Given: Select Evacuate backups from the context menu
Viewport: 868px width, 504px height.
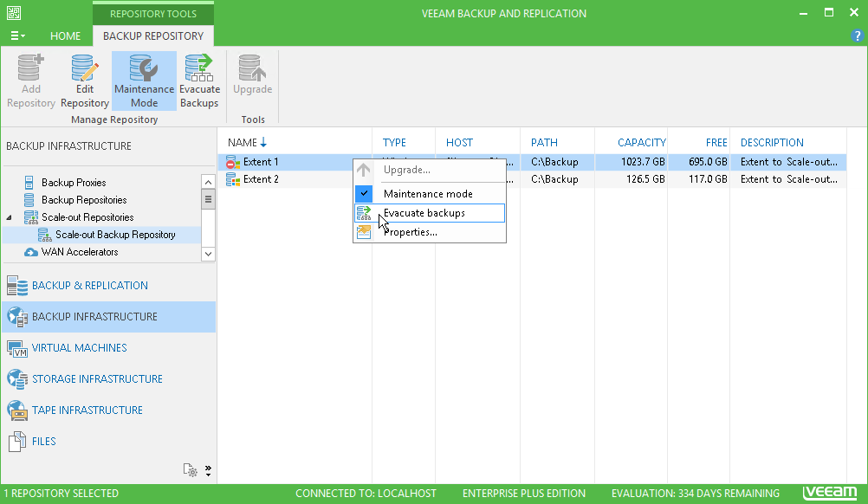Looking at the screenshot, I should [430, 213].
